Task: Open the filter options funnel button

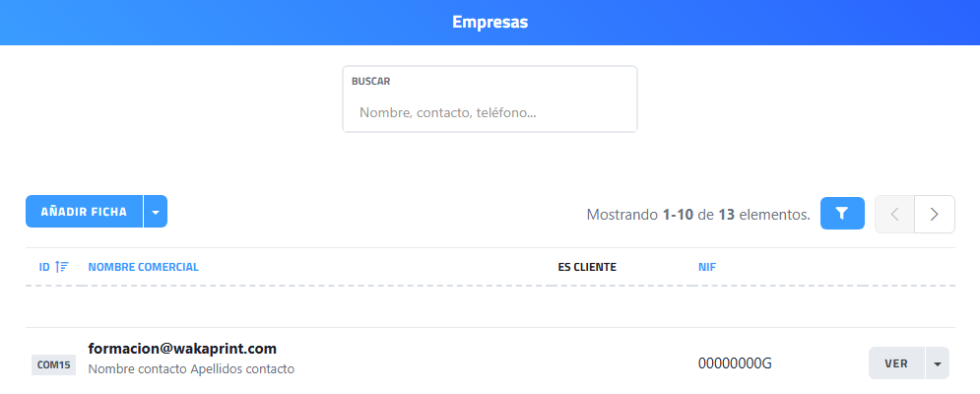Action: (842, 213)
